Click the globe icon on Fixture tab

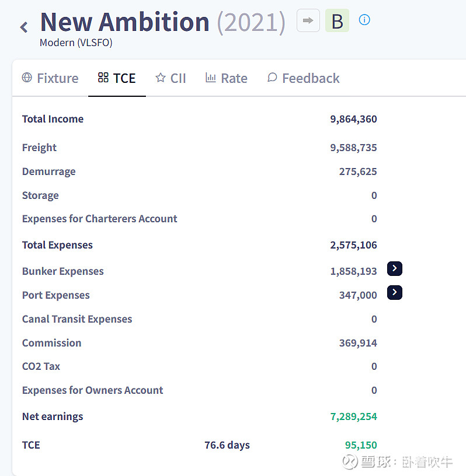tap(27, 78)
